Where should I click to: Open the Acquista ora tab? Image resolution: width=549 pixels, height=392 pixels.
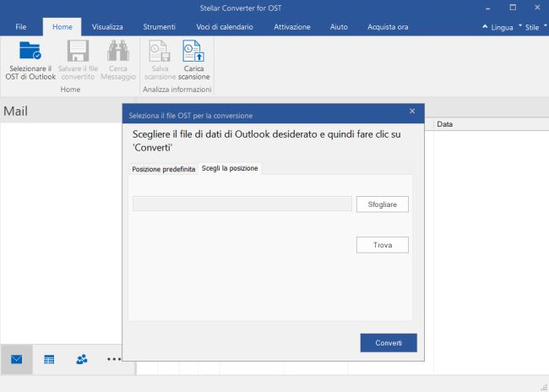(x=388, y=27)
